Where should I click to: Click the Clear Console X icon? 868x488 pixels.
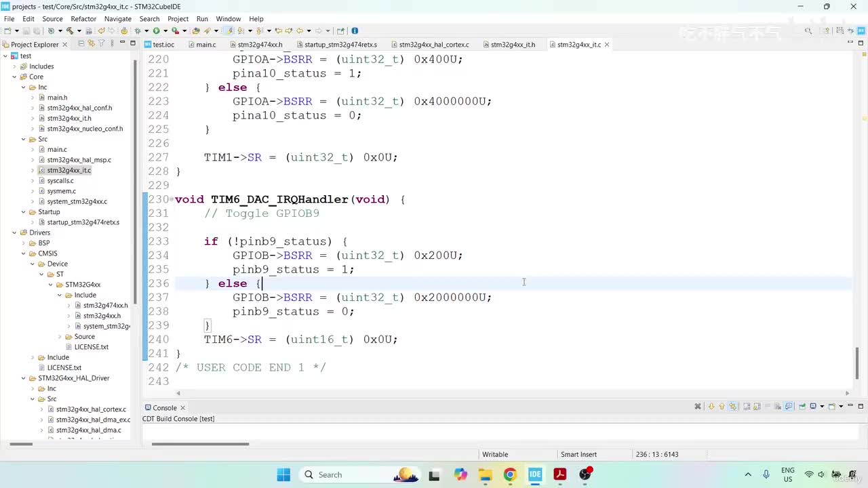pos(698,407)
